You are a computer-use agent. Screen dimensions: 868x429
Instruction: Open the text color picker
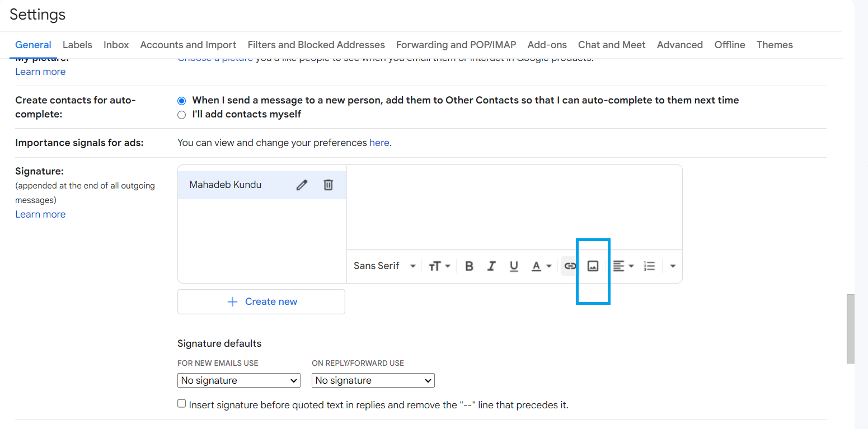point(541,266)
